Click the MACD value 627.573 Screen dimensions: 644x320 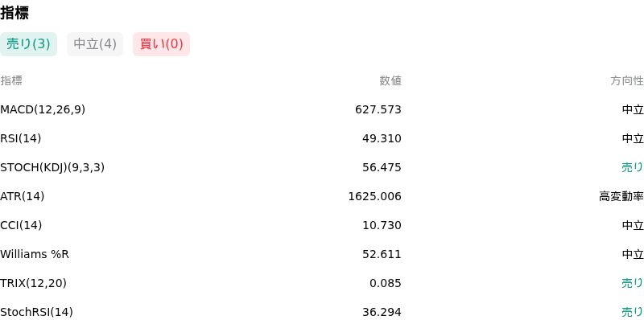click(x=378, y=109)
